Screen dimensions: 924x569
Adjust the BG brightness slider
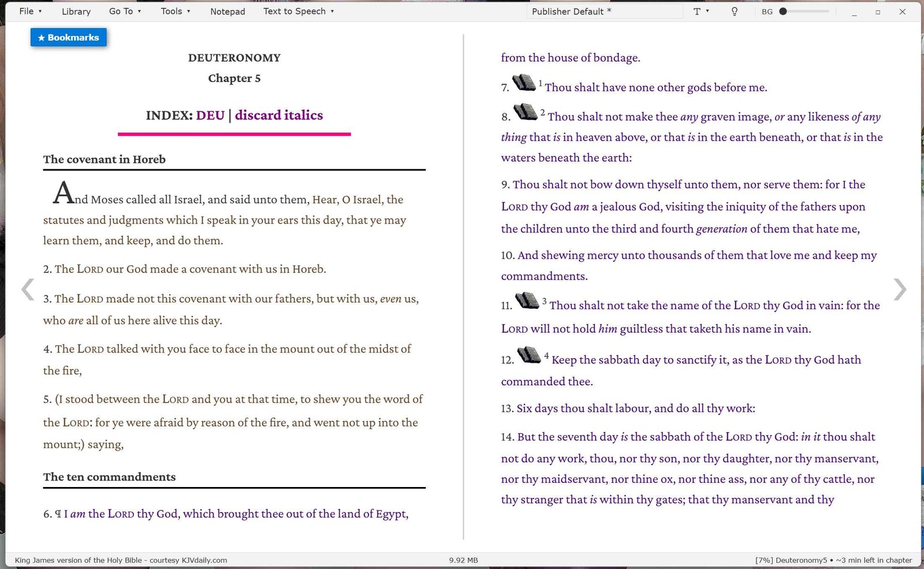pyautogui.click(x=804, y=11)
